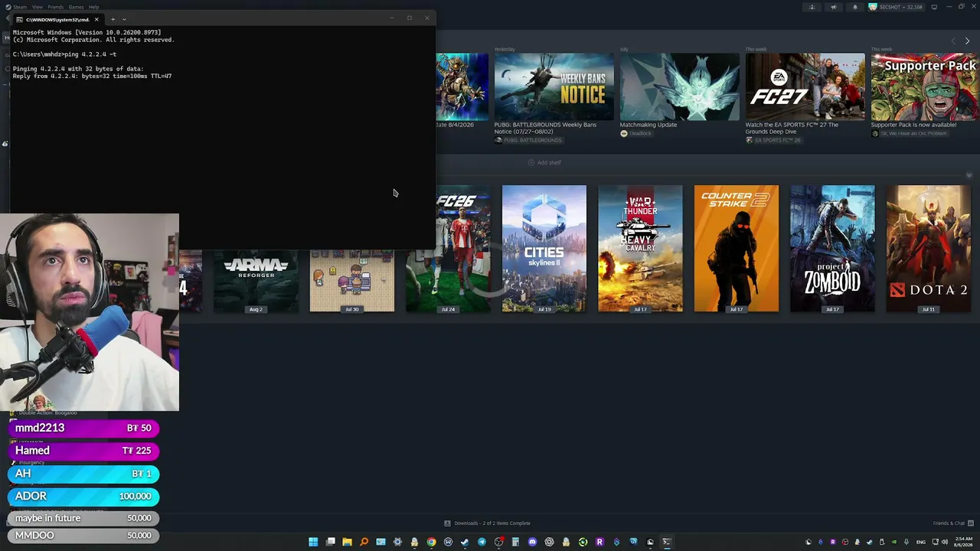
Task: Open File Explorer from the taskbar
Action: 347,542
